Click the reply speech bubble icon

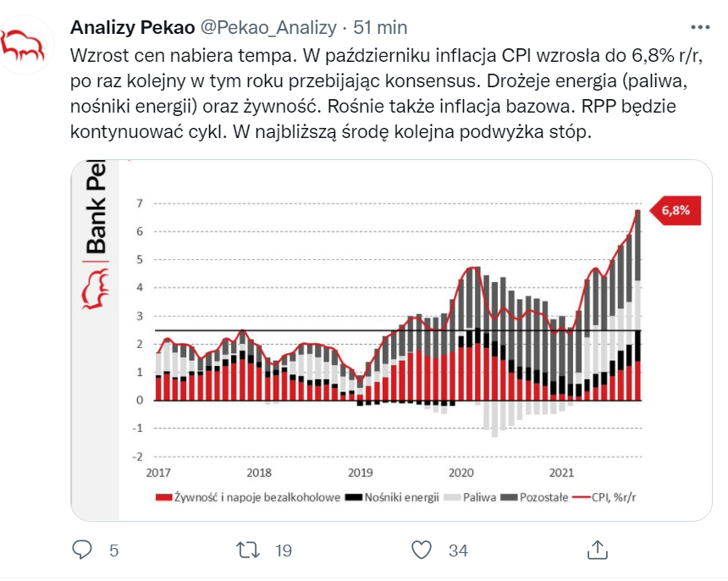point(82,551)
